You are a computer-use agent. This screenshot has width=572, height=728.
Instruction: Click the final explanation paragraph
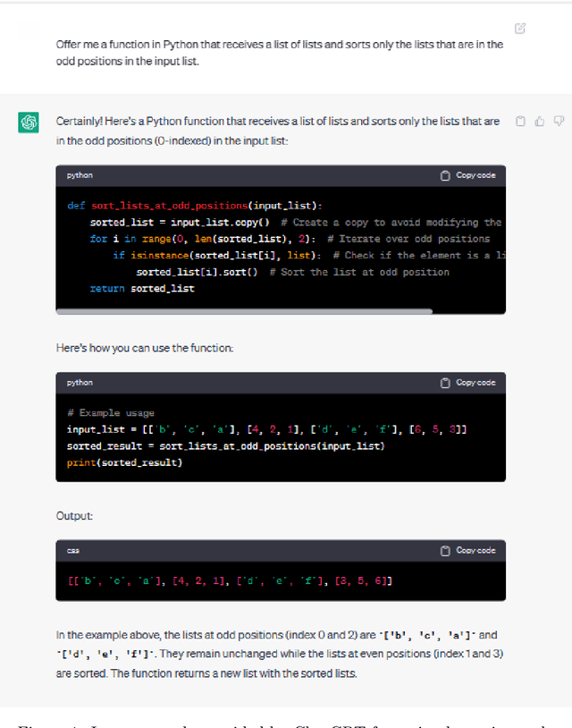(279, 654)
